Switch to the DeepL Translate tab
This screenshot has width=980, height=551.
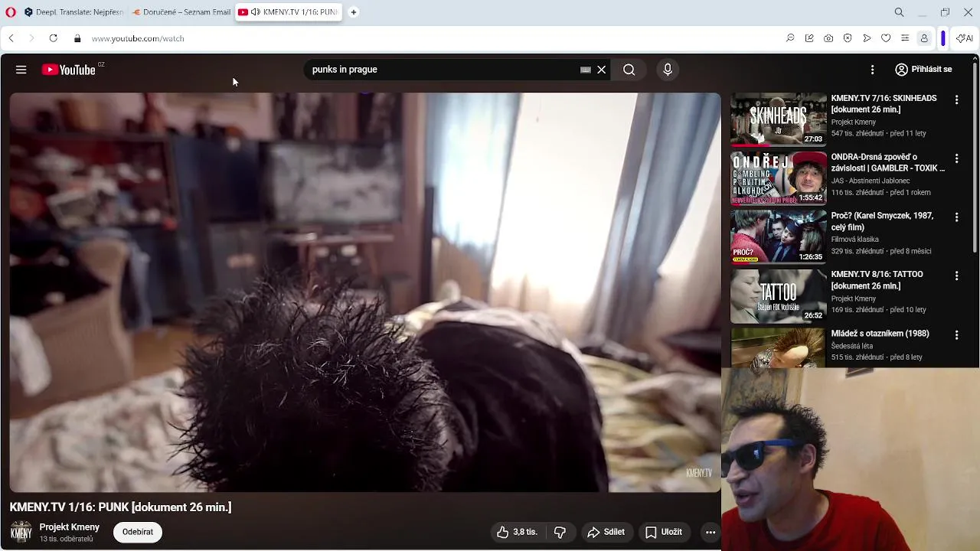[73, 12]
